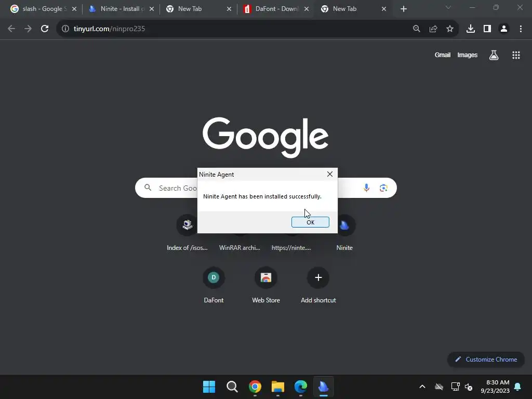Open the Chrome three-dot menu
532x399 pixels.
point(521,29)
